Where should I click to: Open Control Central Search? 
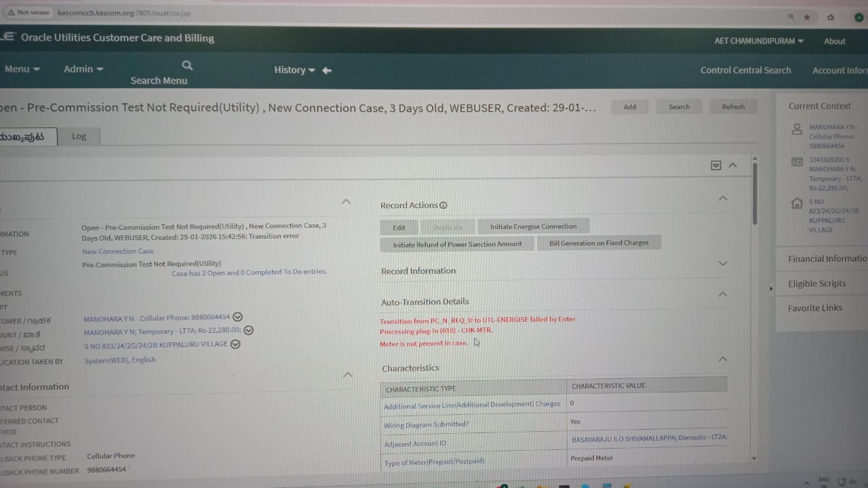tap(746, 70)
